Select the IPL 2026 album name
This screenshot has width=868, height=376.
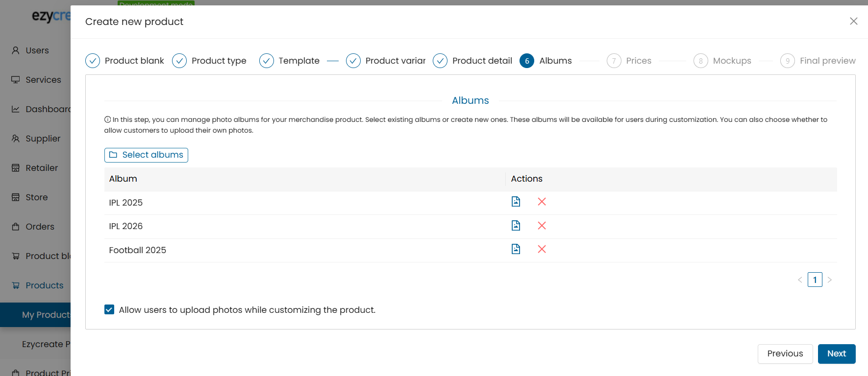pyautogui.click(x=126, y=226)
